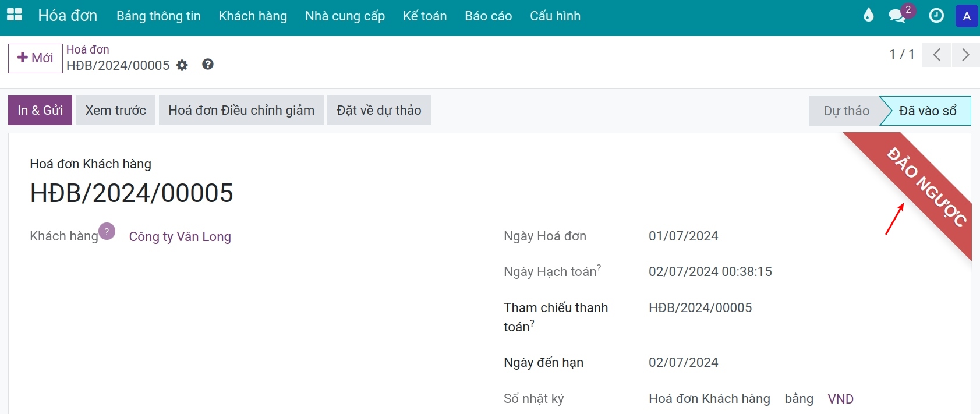Click Xem trước button
This screenshot has height=414, width=980.
pyautogui.click(x=115, y=110)
